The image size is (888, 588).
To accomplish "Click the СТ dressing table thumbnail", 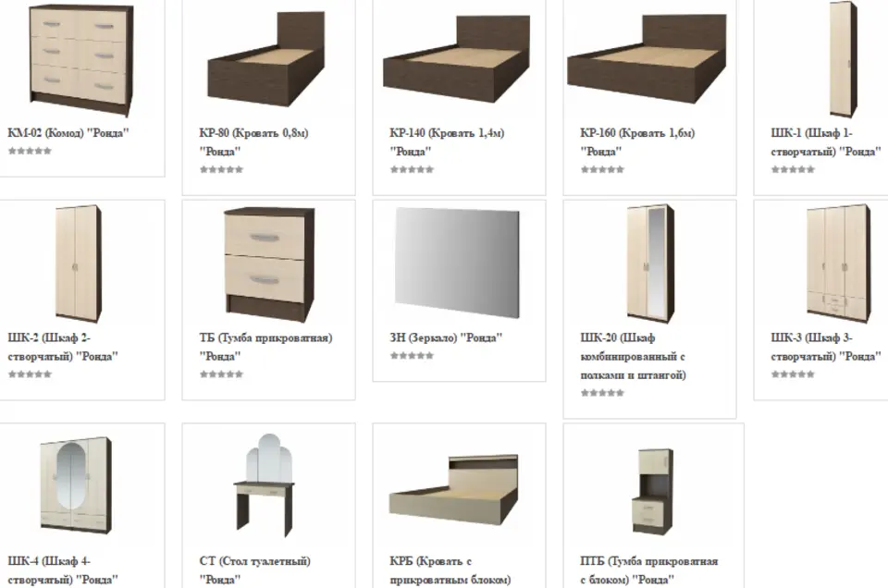I will (265, 486).
